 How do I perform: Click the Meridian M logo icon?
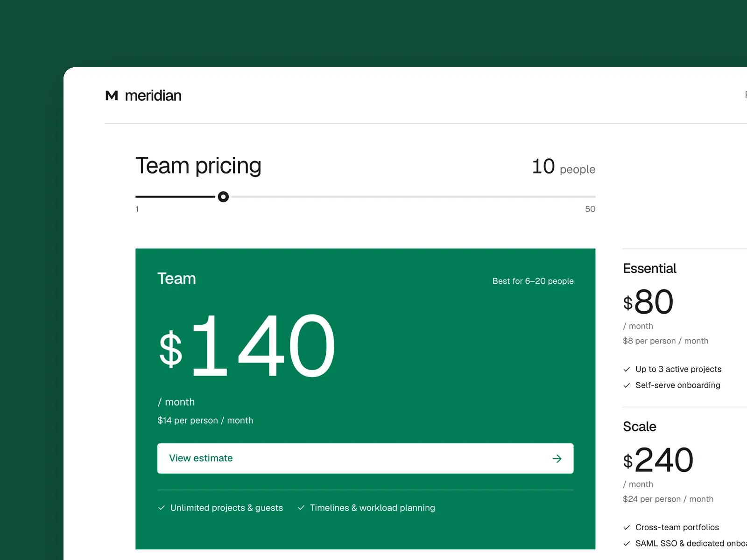(112, 96)
